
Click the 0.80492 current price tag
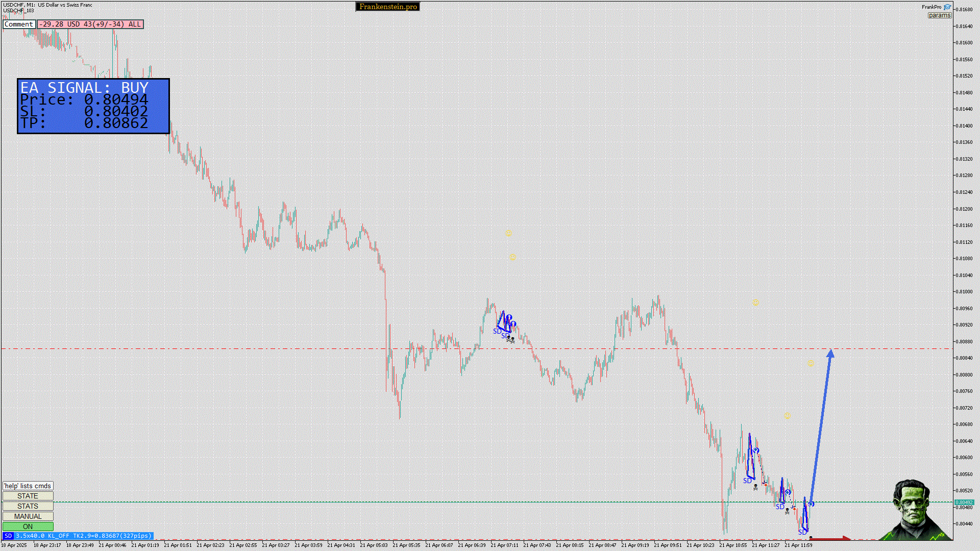click(964, 502)
